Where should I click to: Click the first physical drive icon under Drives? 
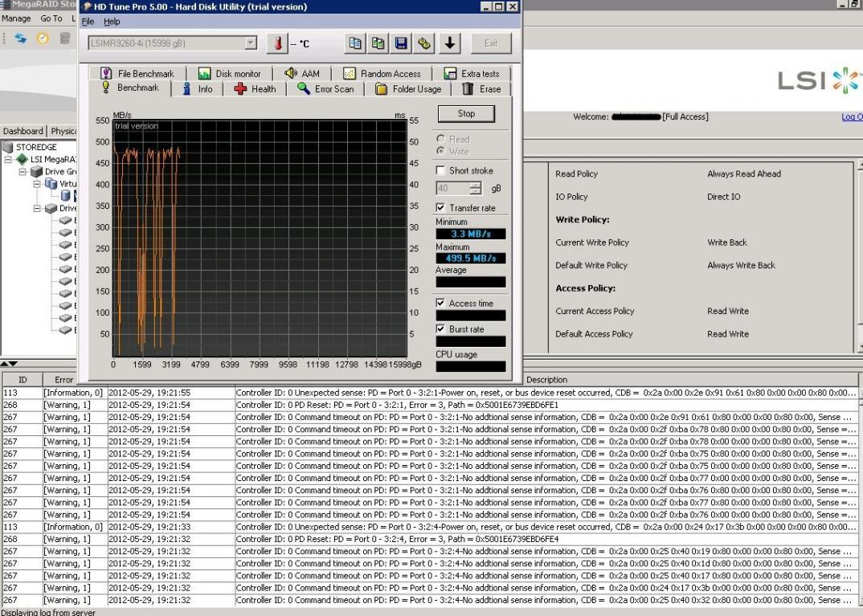click(x=66, y=221)
